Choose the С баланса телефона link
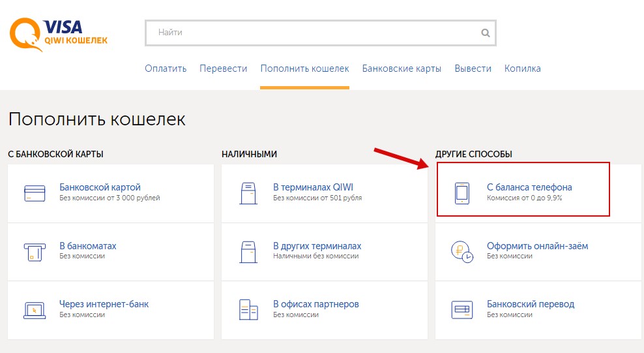 (x=529, y=187)
